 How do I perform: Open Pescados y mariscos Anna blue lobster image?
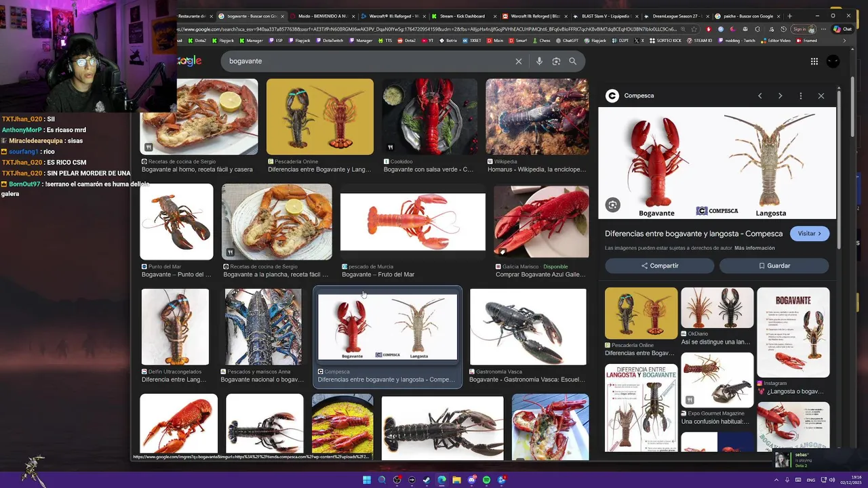click(263, 327)
